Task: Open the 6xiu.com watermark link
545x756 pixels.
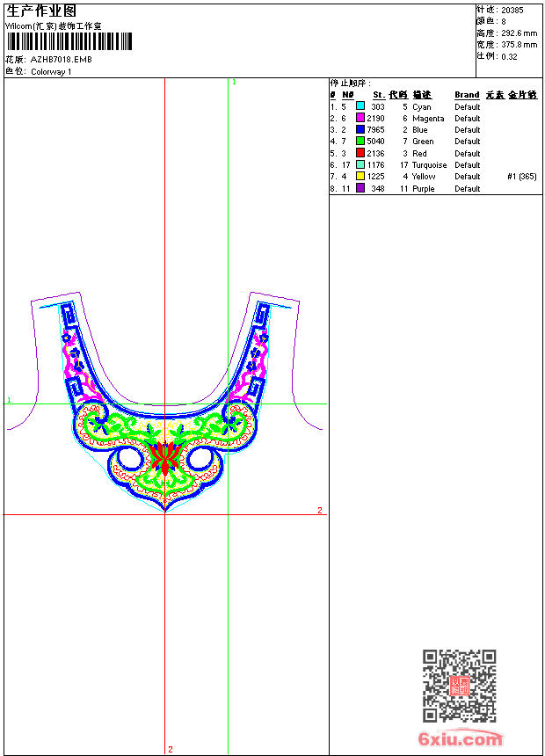Action: pos(461,739)
